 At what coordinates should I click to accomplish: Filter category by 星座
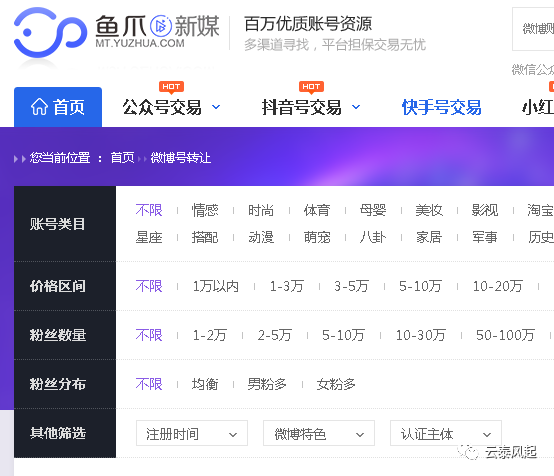coord(149,237)
